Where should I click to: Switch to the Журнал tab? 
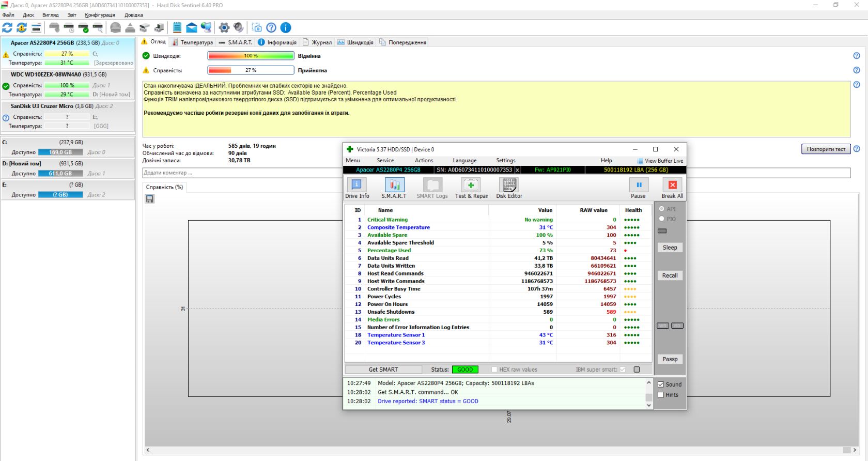(317, 42)
